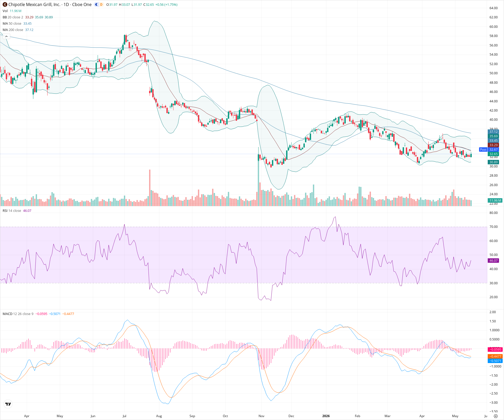
Task: Select the MACD 12 26 close 9 legend
Action: (18, 314)
